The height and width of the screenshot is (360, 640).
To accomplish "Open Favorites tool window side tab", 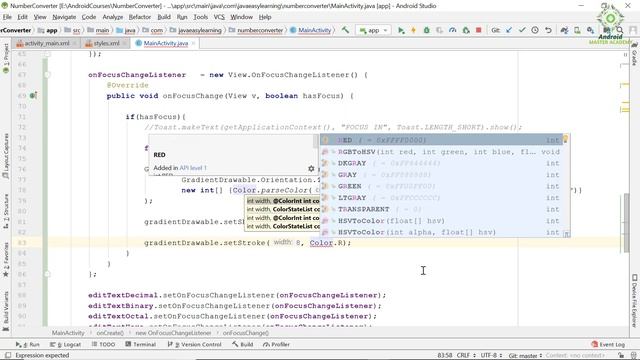I will (6, 260).
